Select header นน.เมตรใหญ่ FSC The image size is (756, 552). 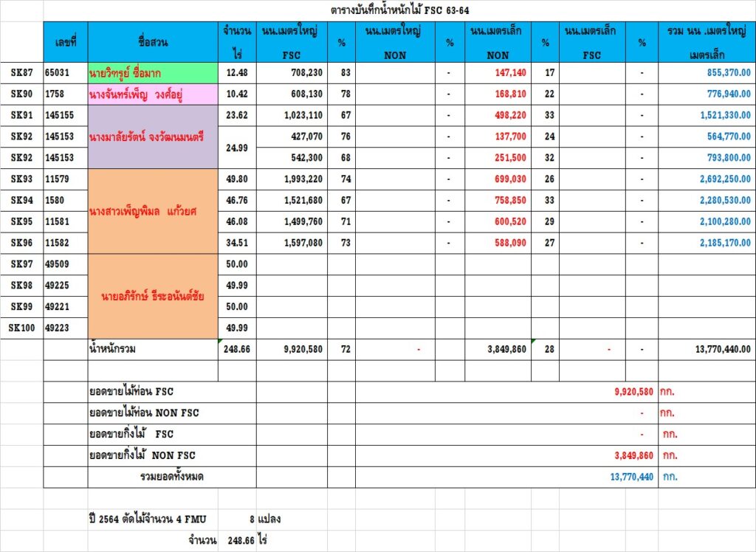coord(292,42)
